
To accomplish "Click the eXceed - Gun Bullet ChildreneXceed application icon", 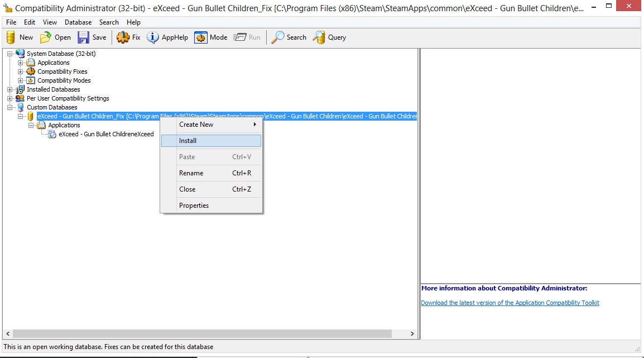I will [52, 135].
